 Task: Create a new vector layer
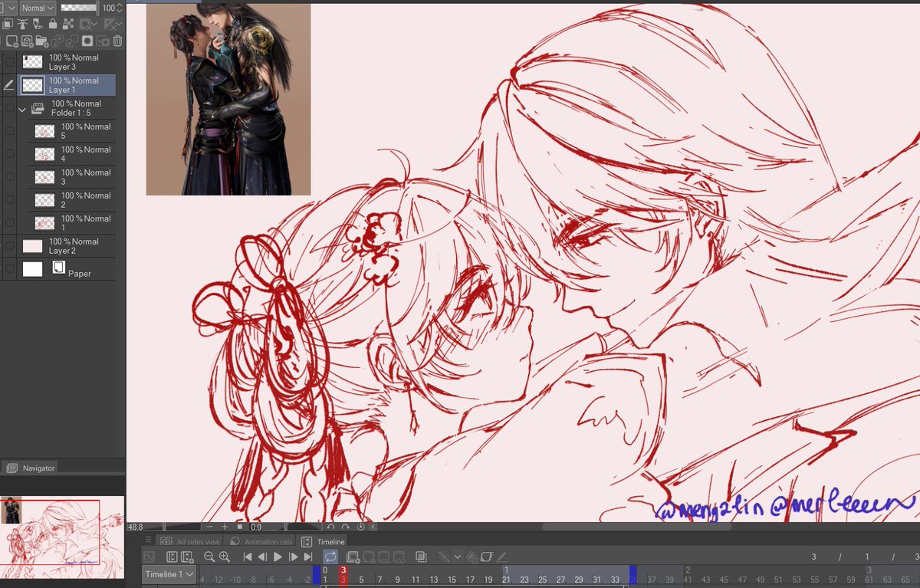pos(27,41)
